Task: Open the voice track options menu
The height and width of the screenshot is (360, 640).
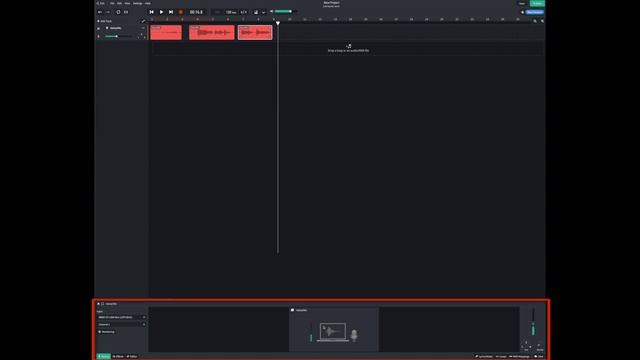Action: click(x=143, y=28)
